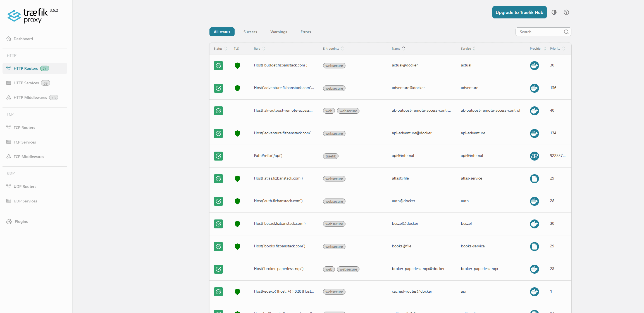Image resolution: width=644 pixels, height=313 pixels.
Task: Open router Host(`budget.fizbanstack.com`)
Action: point(280,65)
